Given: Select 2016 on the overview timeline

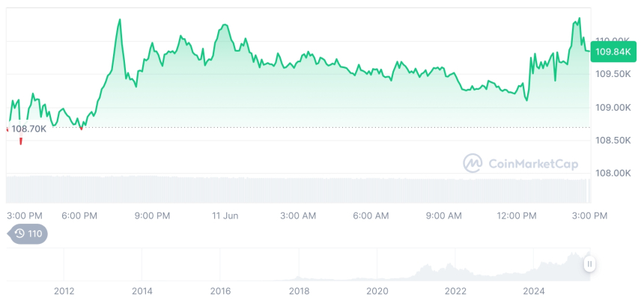Looking at the screenshot, I should tap(220, 290).
